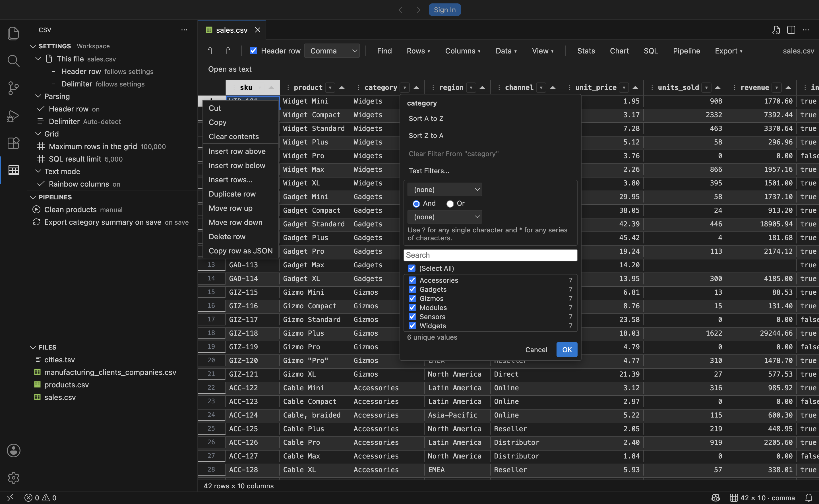
Task: Click the filter Search input field
Action: [490, 255]
